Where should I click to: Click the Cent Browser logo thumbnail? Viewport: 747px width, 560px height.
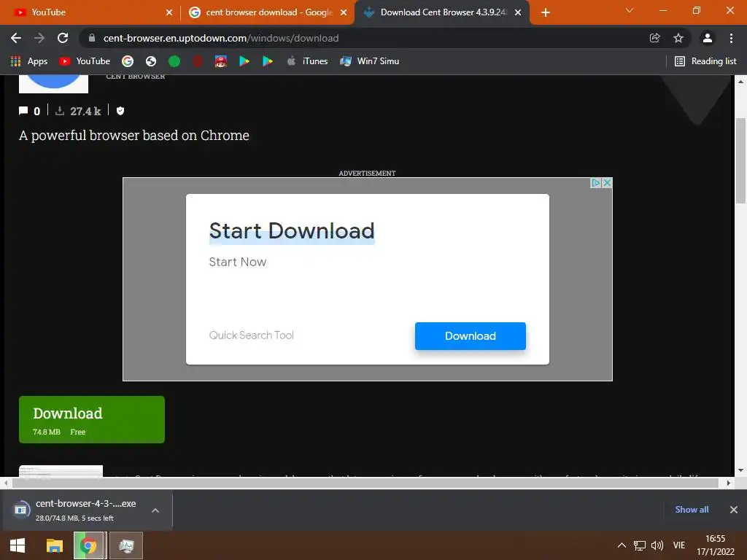[x=53, y=84]
